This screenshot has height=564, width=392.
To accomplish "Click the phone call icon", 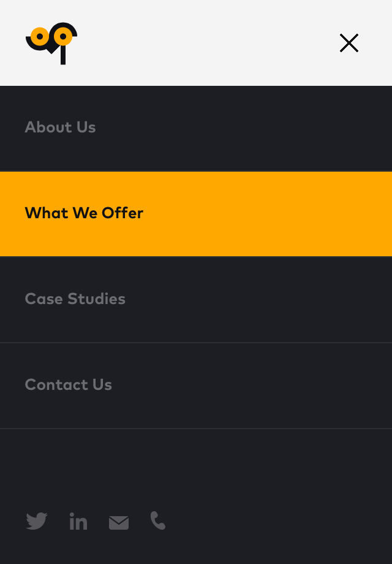I will [x=158, y=520].
